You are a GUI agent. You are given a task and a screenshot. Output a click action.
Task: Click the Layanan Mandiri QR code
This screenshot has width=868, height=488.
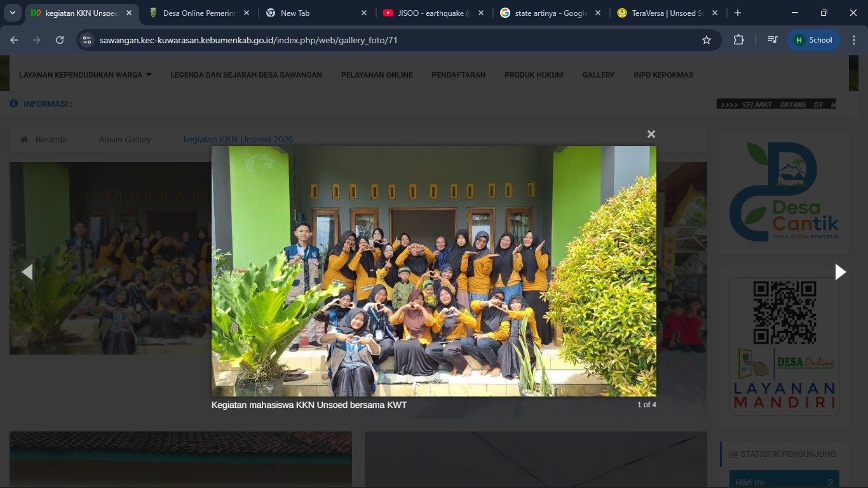(784, 311)
